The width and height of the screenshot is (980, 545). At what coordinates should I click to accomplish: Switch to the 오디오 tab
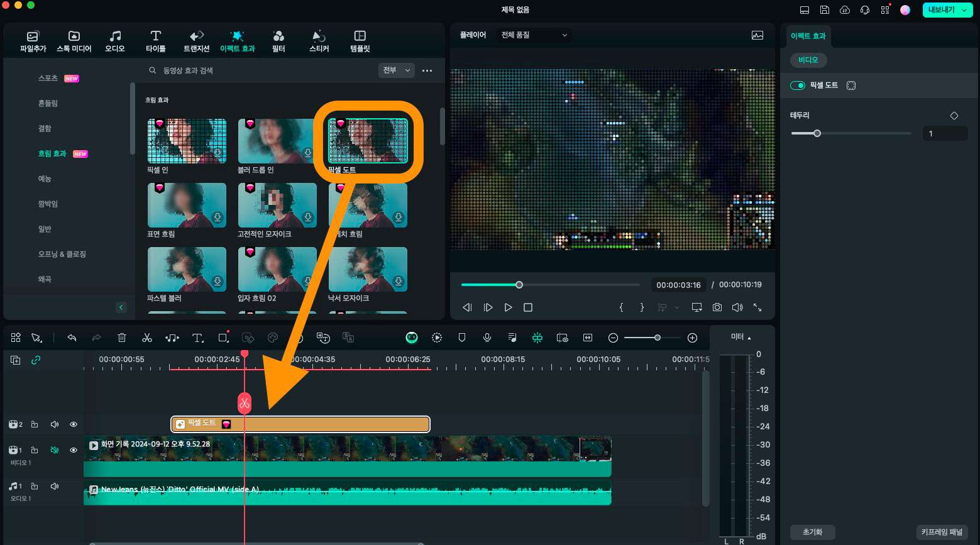point(115,41)
